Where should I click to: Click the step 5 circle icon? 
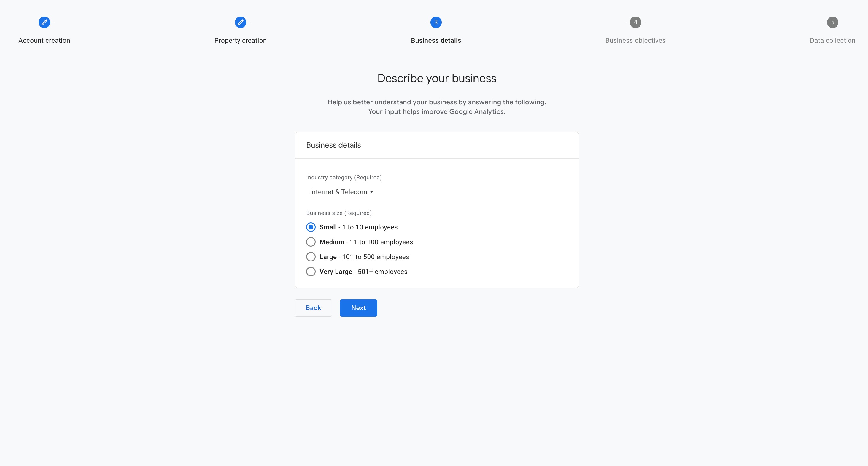click(832, 23)
